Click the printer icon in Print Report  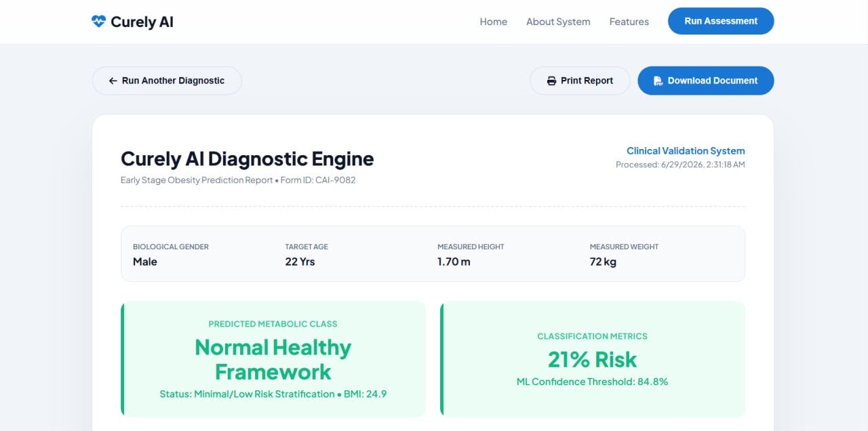tap(552, 81)
